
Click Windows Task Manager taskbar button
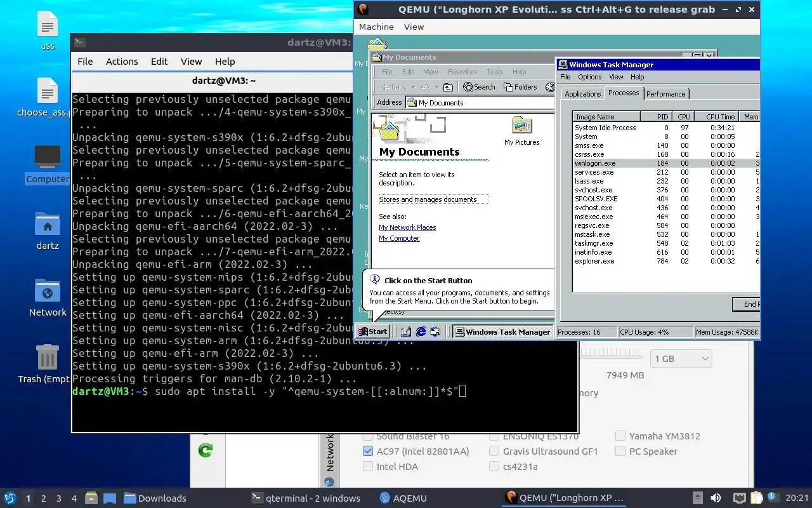[502, 331]
